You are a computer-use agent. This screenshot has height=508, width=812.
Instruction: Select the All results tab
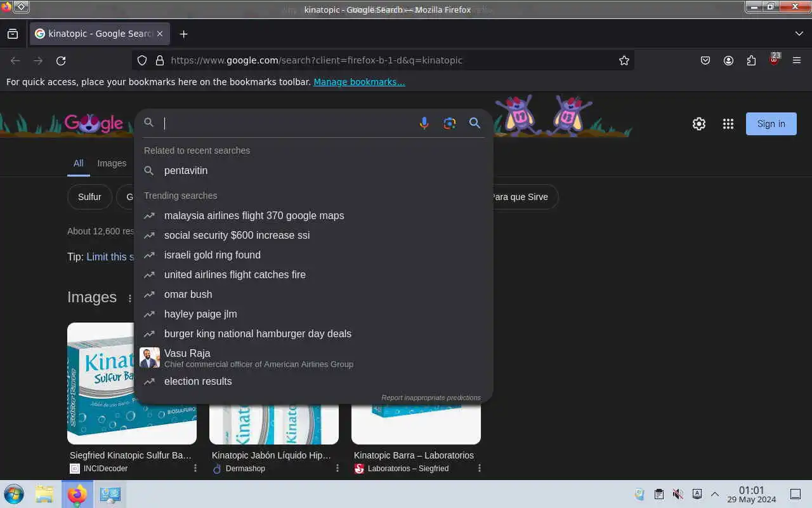click(x=78, y=163)
